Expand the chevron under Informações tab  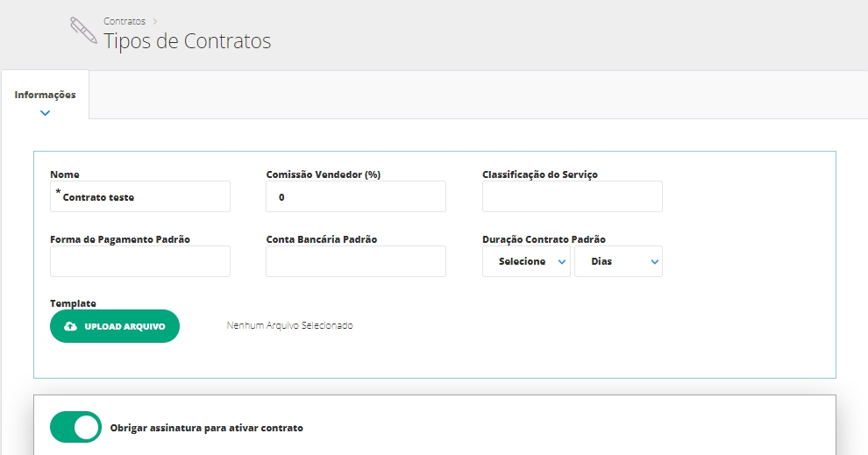coord(45,112)
